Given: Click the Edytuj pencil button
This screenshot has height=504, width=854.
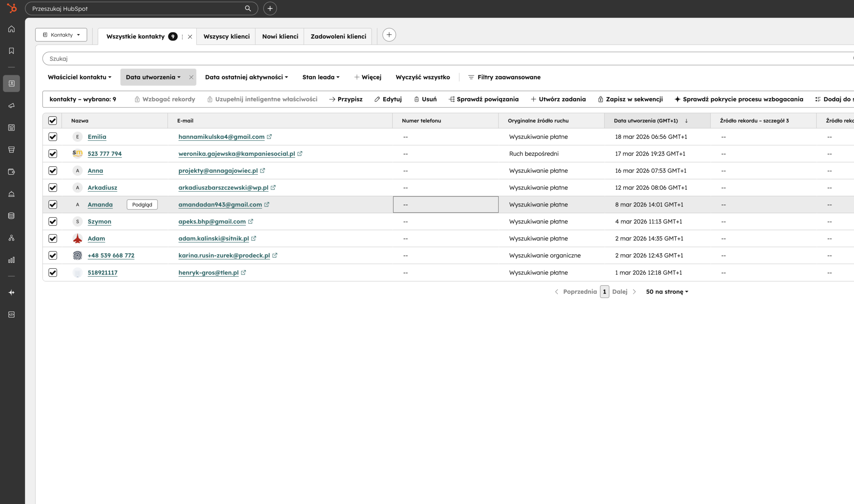Looking at the screenshot, I should (x=388, y=99).
